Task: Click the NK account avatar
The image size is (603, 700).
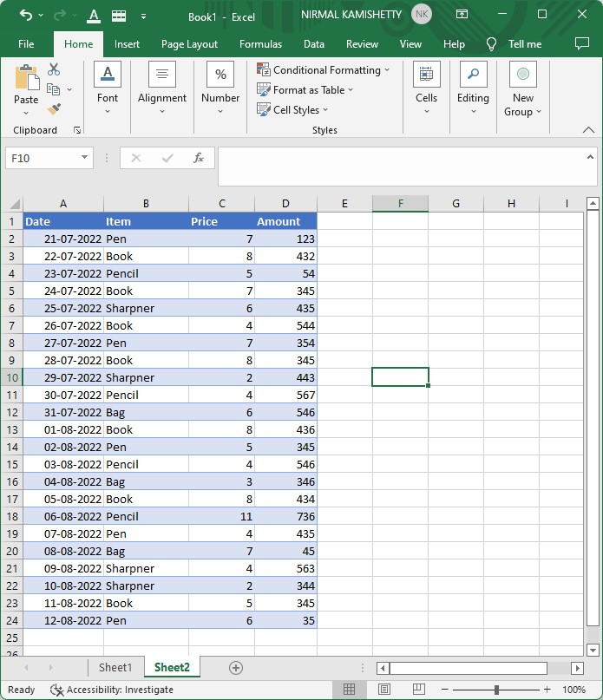Action: (422, 14)
